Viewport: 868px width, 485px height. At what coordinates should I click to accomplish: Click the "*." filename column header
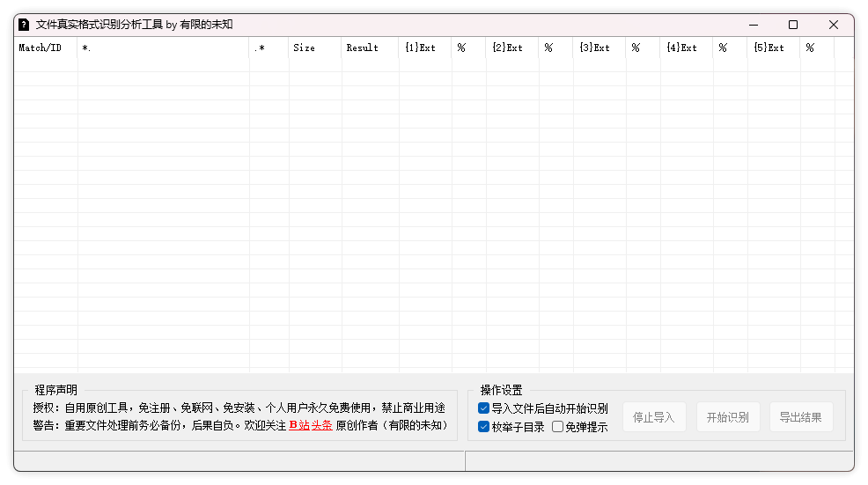point(163,48)
